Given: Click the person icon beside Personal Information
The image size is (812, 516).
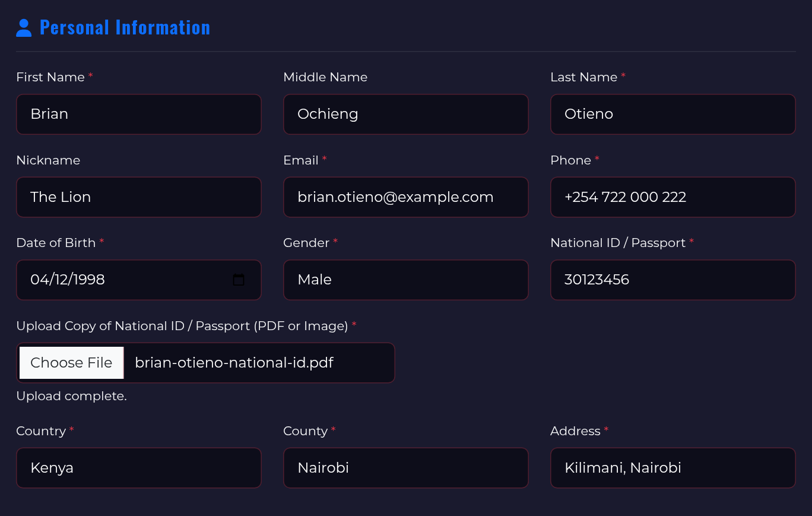Looking at the screenshot, I should [x=24, y=28].
